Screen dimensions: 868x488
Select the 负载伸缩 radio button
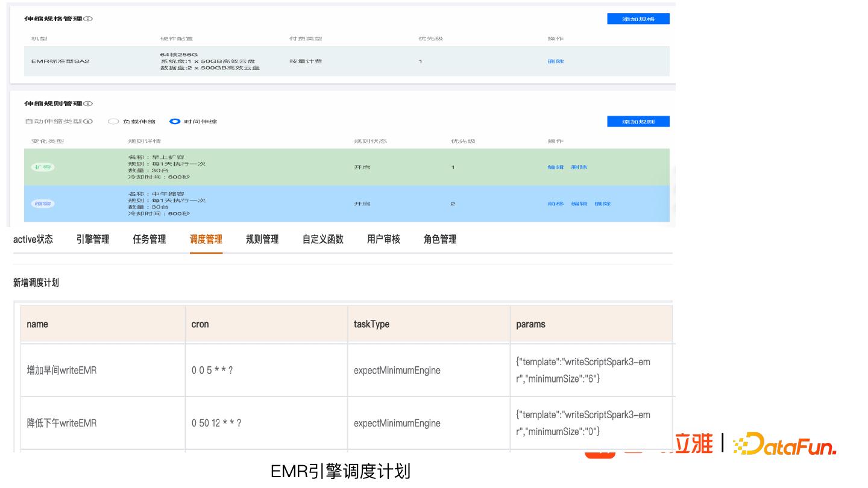point(113,122)
